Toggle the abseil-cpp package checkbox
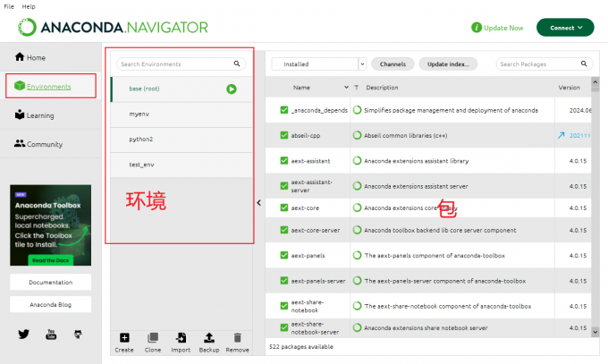608x364 pixels. pos(284,135)
